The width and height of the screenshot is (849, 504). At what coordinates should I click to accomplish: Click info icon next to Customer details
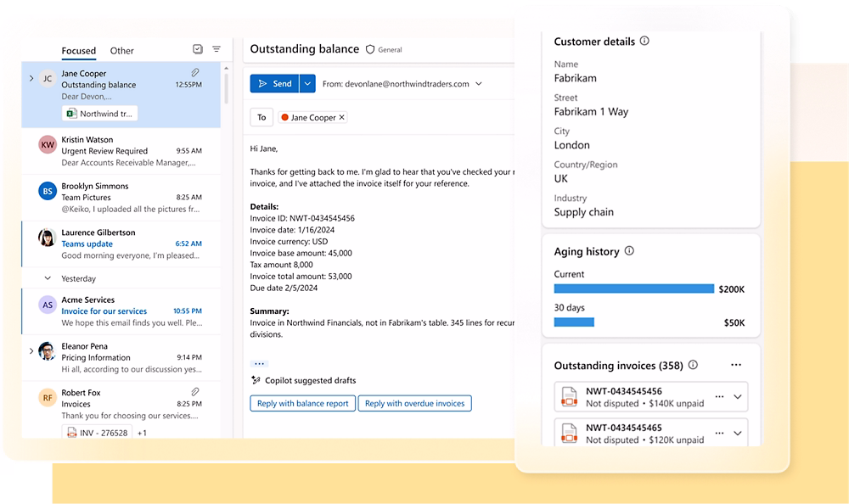(644, 41)
